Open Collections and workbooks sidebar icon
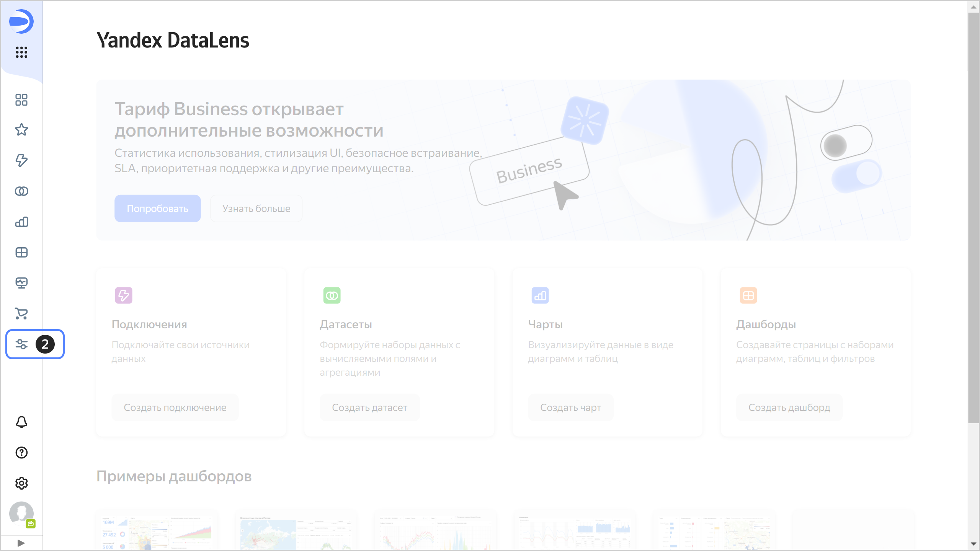The width and height of the screenshot is (980, 551). point(21,100)
